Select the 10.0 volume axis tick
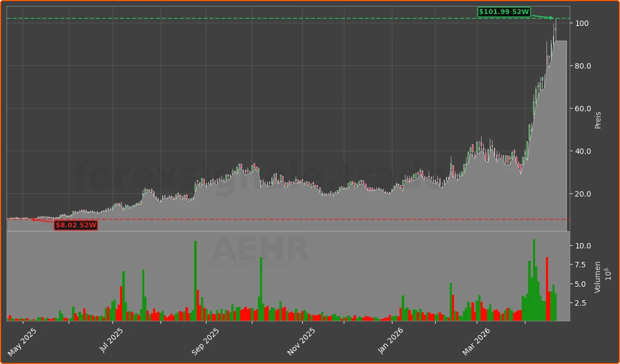 [583, 246]
